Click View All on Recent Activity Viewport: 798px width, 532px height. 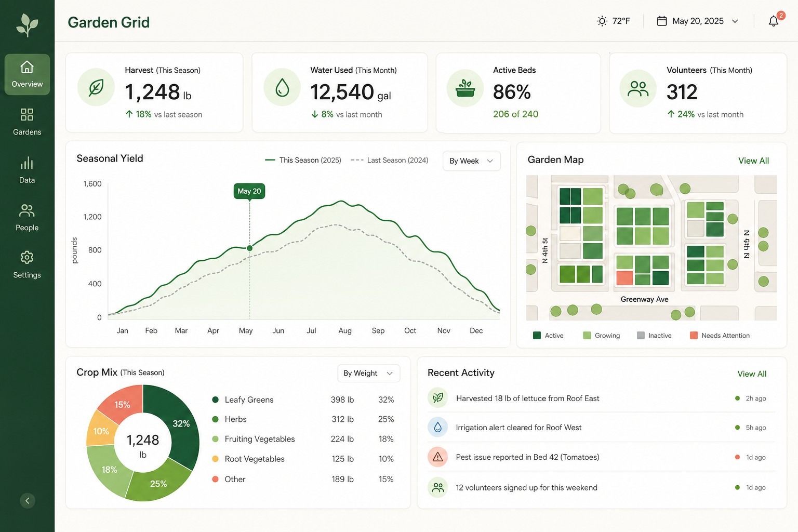[x=752, y=374]
